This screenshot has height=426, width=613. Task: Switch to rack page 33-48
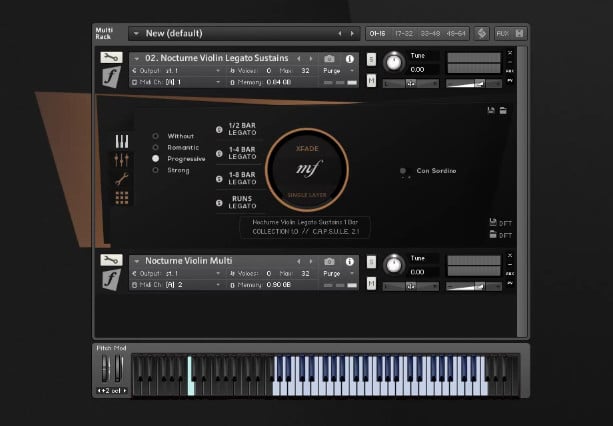[x=430, y=34]
